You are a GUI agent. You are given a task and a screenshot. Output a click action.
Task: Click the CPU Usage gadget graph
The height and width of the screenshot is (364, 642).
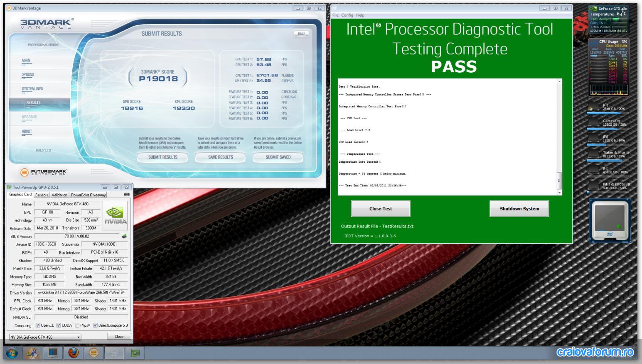[x=608, y=90]
